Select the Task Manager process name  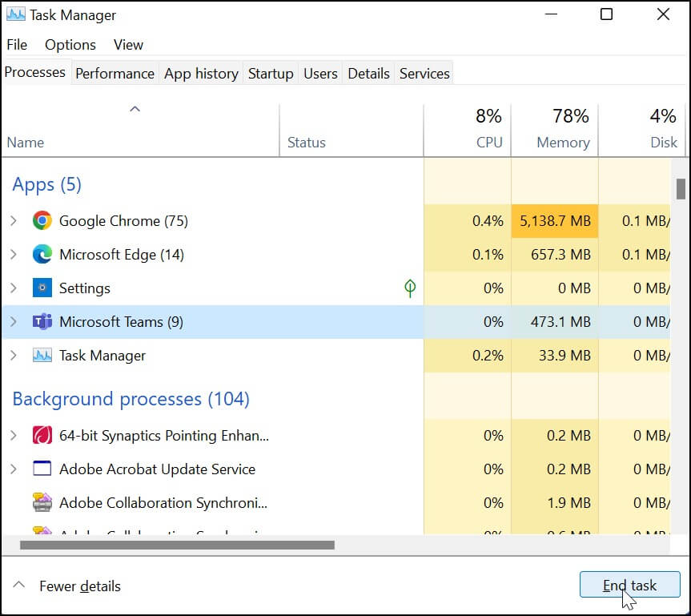tap(102, 356)
